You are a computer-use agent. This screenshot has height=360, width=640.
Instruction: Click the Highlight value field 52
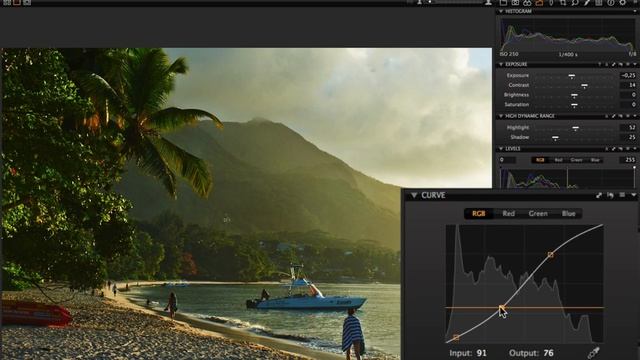(628, 127)
